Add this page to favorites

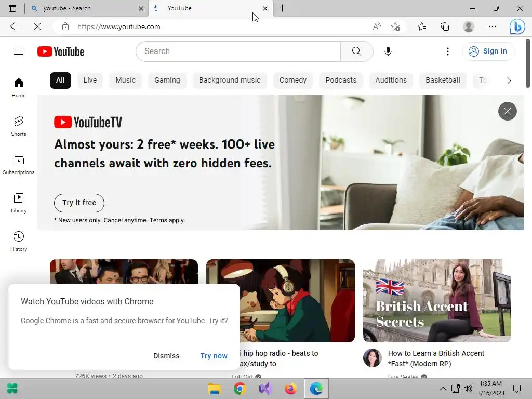pos(395,26)
